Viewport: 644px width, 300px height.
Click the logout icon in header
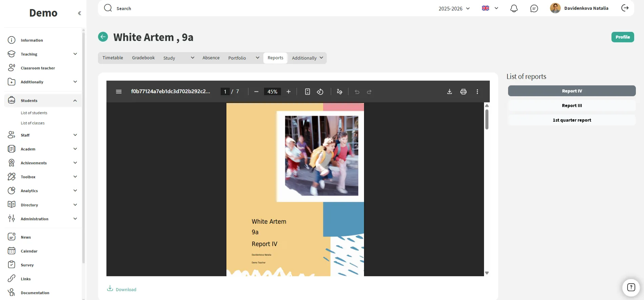625,8
